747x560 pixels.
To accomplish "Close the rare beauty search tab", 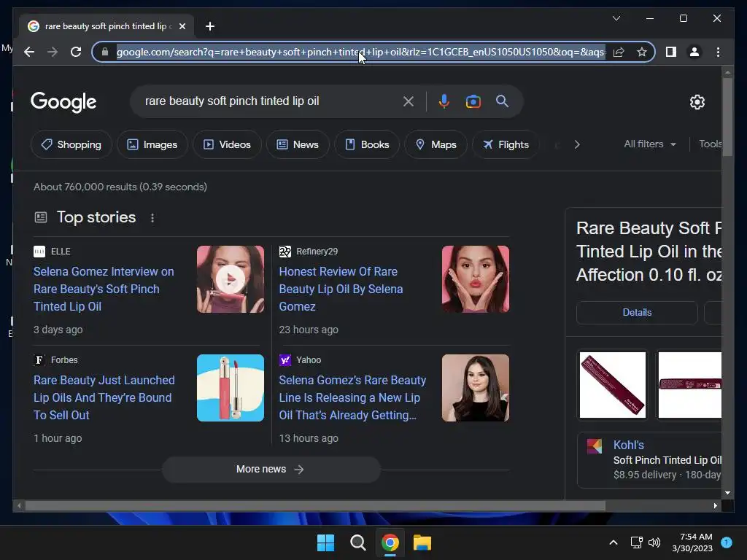I will pos(182,26).
